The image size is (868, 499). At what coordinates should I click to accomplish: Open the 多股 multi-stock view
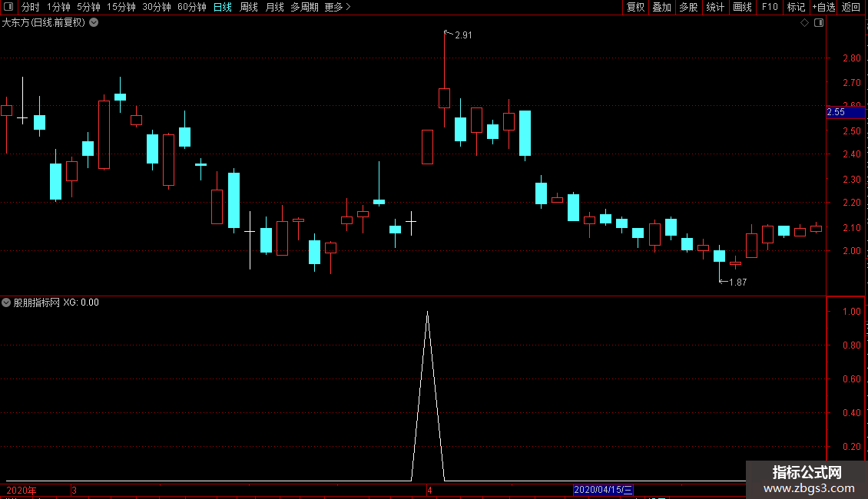(688, 7)
